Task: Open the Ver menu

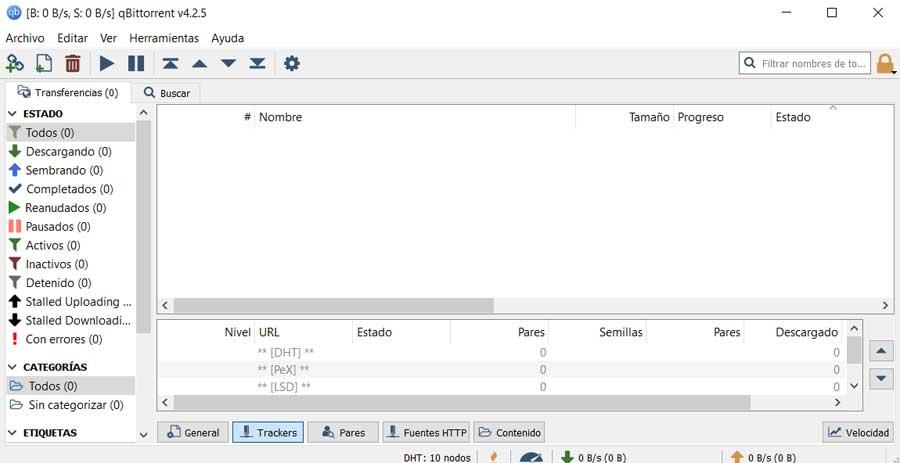Action: (108, 38)
